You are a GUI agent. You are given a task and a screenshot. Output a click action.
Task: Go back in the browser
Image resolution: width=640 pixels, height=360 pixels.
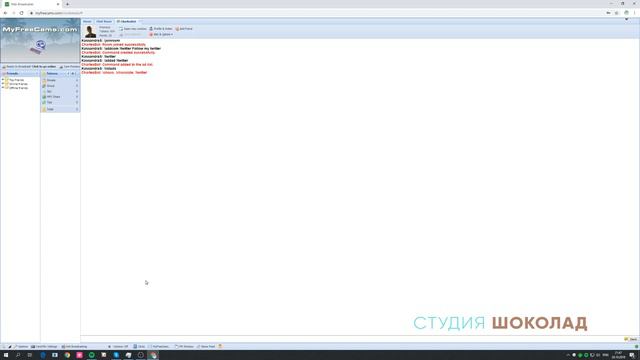[x=5, y=13]
